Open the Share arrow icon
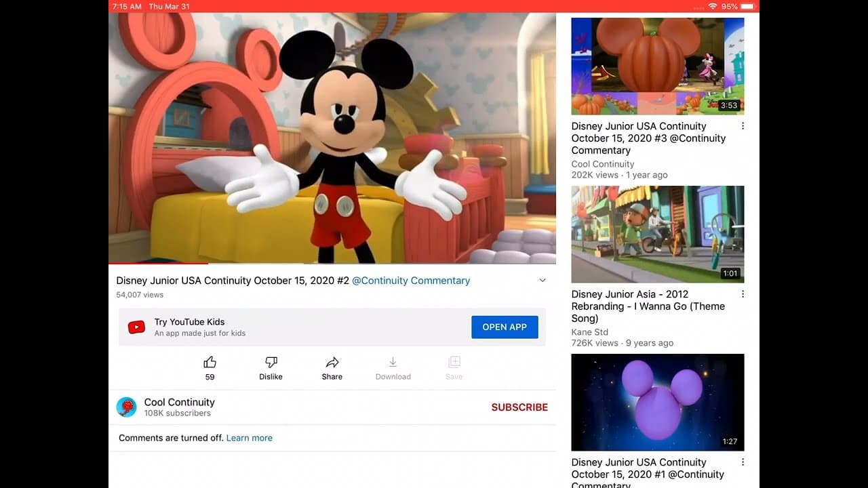 [332, 362]
